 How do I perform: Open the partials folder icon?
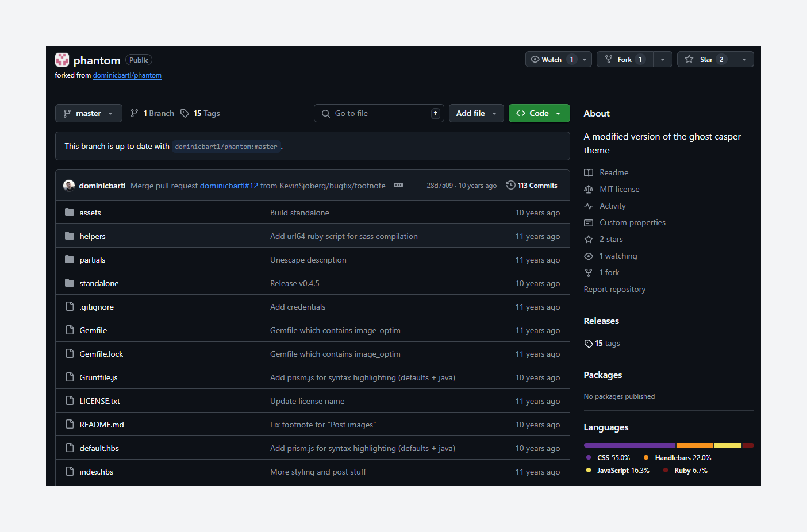point(70,260)
